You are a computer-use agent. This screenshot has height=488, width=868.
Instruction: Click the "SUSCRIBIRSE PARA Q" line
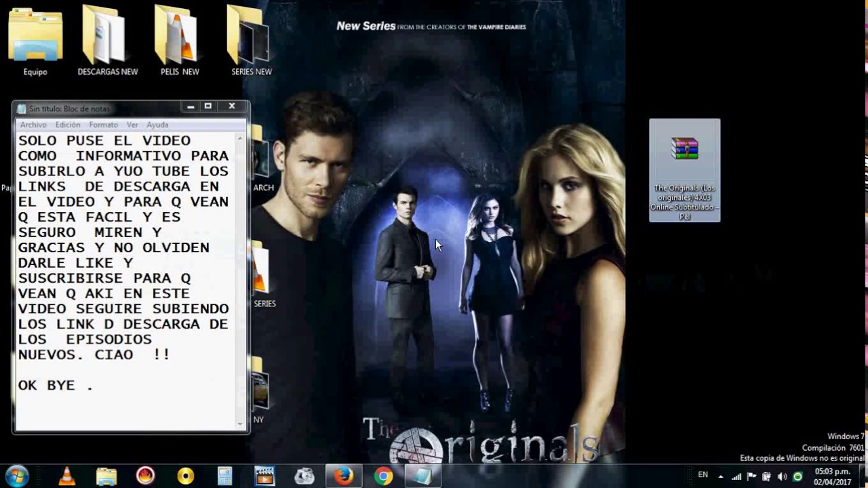104,278
